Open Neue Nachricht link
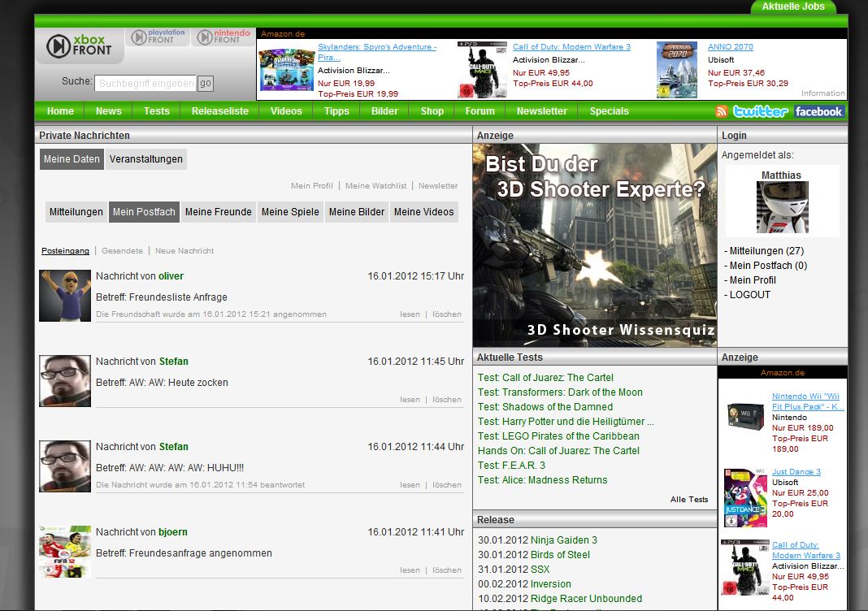868x611 pixels. point(184,251)
